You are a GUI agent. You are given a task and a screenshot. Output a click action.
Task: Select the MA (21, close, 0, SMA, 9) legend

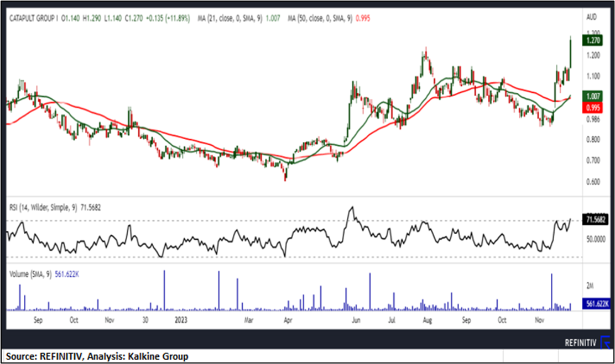tap(230, 18)
